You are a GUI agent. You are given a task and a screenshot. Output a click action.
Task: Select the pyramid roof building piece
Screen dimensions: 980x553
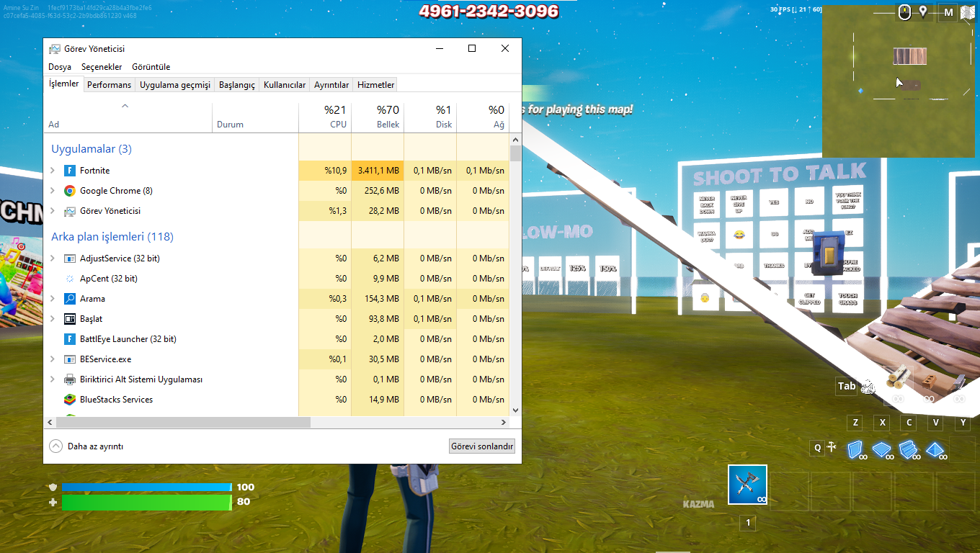point(935,450)
